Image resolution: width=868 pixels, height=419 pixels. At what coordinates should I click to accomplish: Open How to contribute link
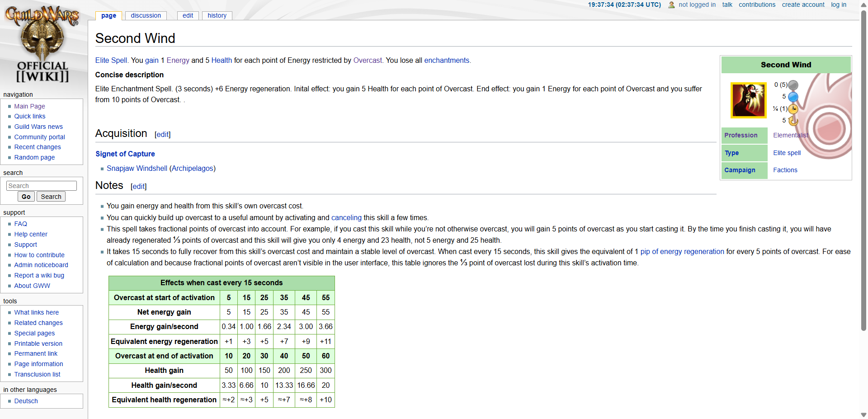click(x=39, y=255)
